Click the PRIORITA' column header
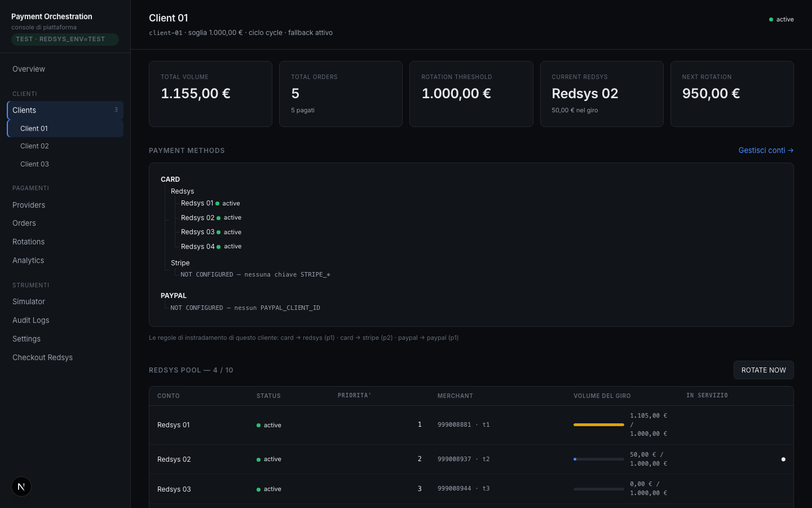The width and height of the screenshot is (812, 508). [x=354, y=396]
